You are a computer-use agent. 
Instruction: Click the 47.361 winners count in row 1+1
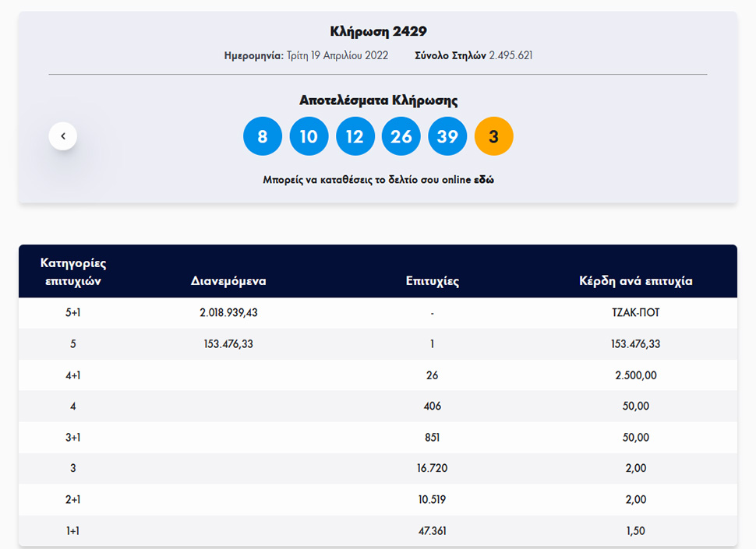[432, 531]
